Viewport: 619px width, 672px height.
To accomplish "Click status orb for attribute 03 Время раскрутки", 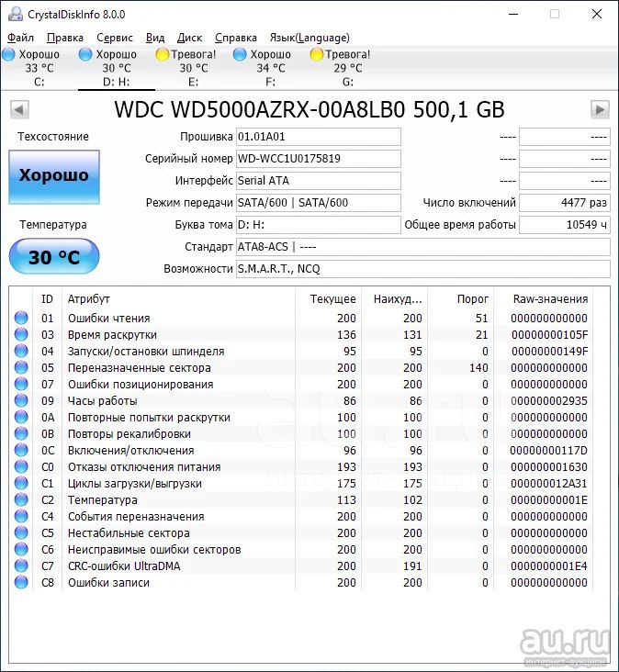I will point(21,334).
